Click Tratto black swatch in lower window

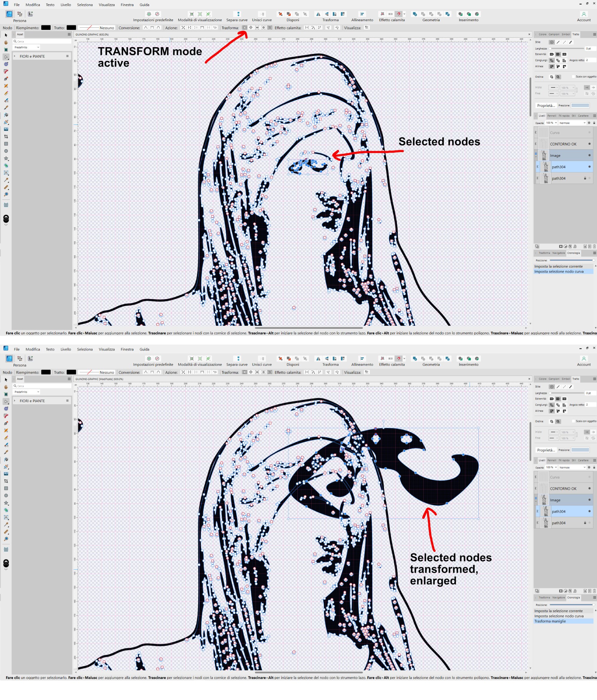pyautogui.click(x=71, y=372)
